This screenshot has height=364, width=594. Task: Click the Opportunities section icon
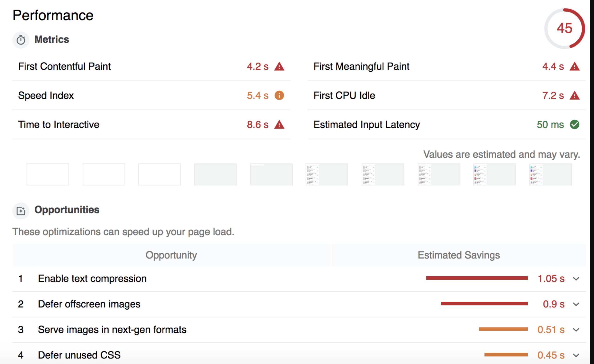[21, 211]
